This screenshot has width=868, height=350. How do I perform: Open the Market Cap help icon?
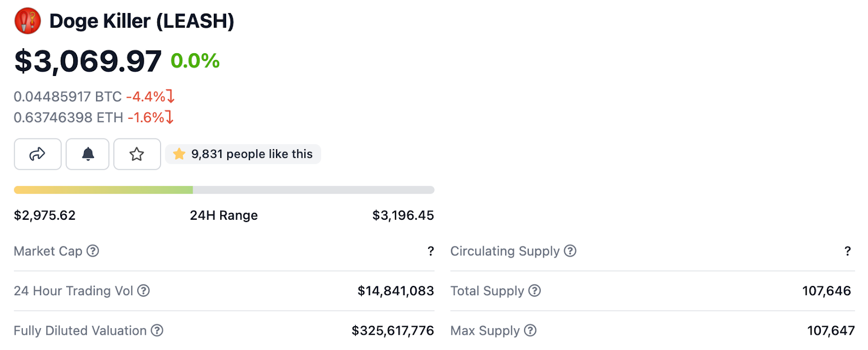(93, 251)
